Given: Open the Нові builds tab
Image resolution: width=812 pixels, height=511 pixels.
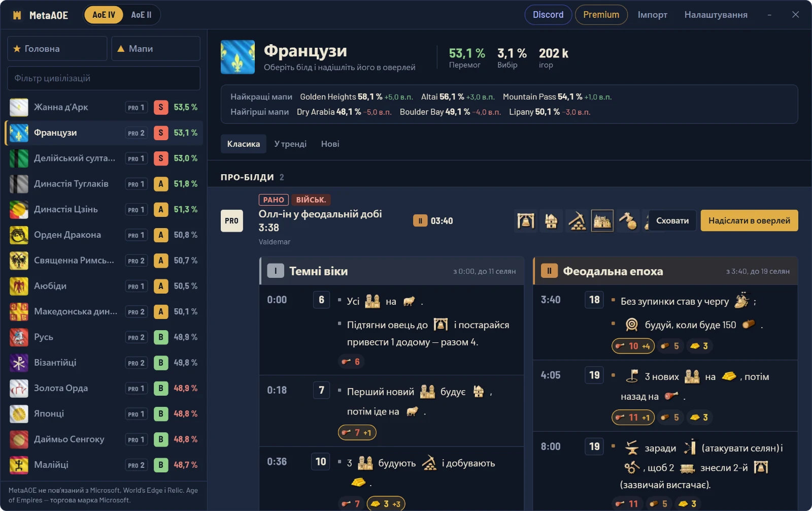Looking at the screenshot, I should tap(330, 144).
